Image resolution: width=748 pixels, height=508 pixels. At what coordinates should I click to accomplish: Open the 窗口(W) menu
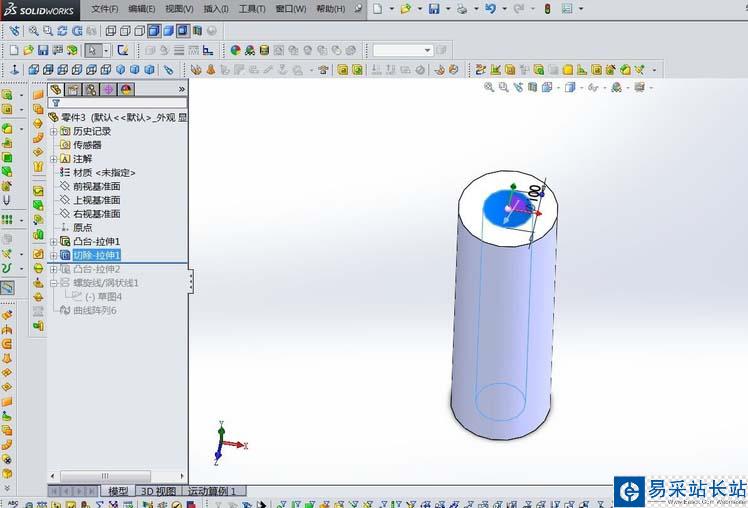[x=291, y=9]
